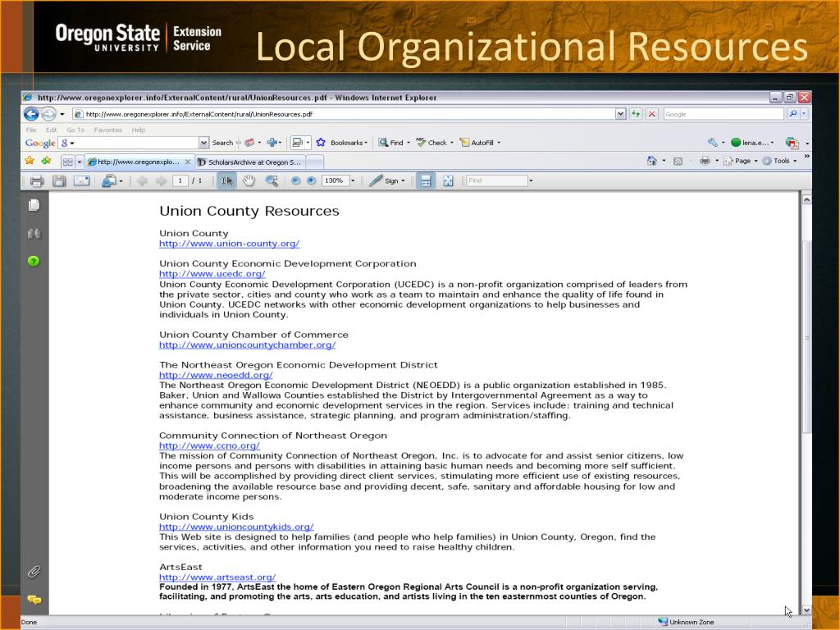
Task: Follow the unioncountychamber.org link
Action: point(248,345)
